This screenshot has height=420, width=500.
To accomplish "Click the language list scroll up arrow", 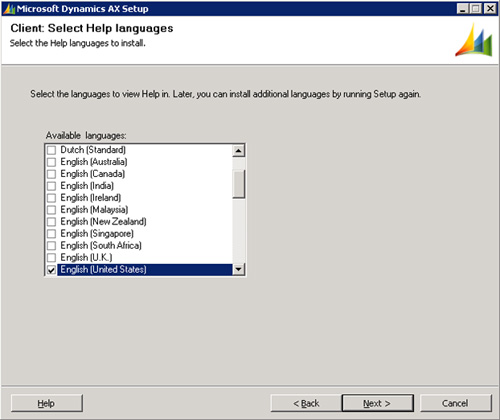I will point(238,151).
